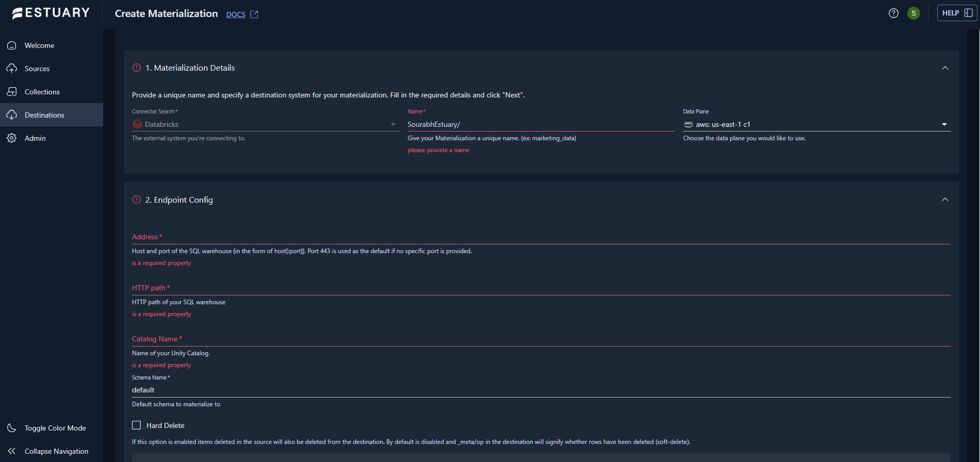Click the Estuary logo
The image size is (980, 462).
coord(51,13)
